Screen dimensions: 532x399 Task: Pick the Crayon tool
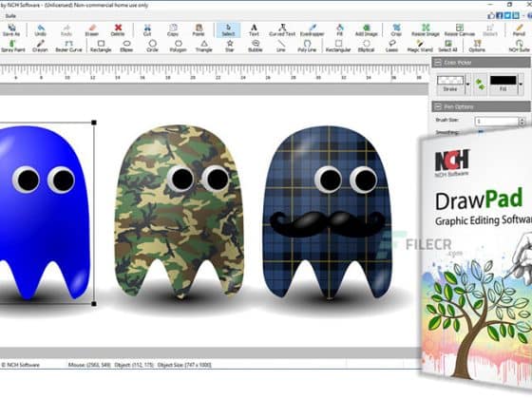[x=40, y=46]
